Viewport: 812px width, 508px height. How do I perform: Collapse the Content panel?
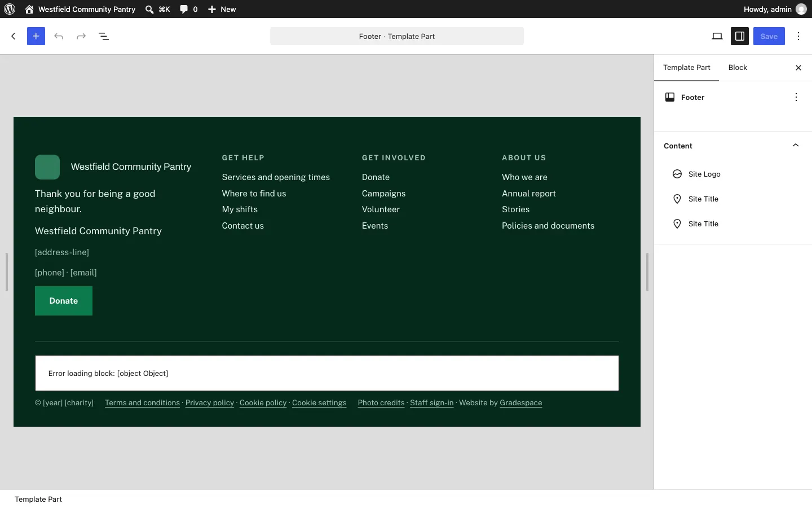pos(733,146)
